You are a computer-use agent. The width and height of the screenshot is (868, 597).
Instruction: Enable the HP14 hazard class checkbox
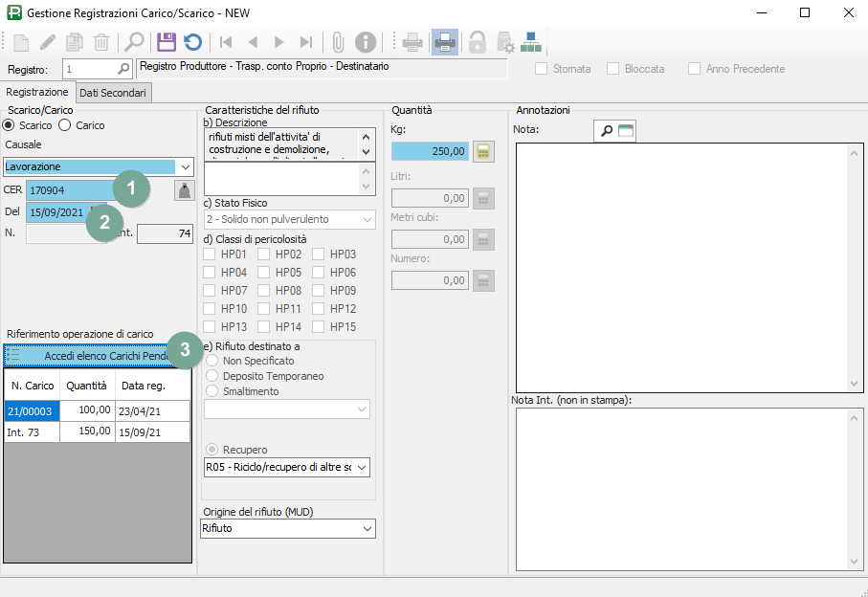pos(265,327)
